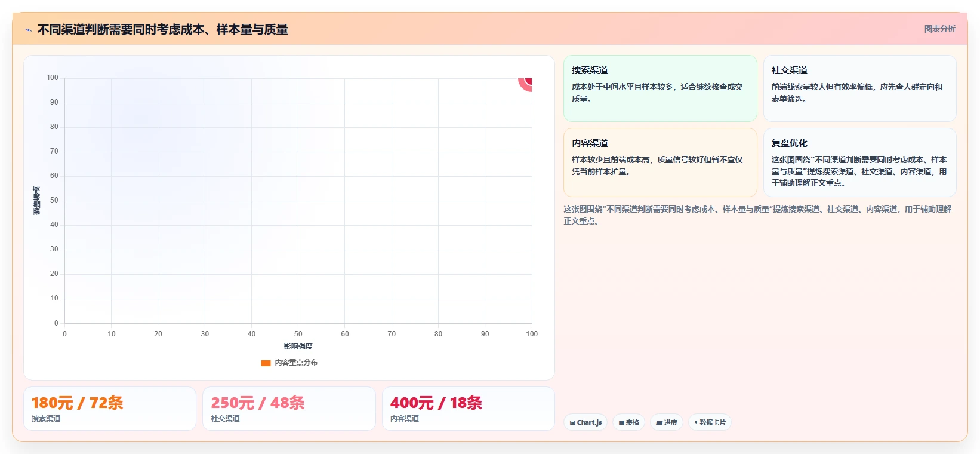The height and width of the screenshot is (454, 980).
Task: Click the 图表分析 label in the header
Action: coord(939,29)
